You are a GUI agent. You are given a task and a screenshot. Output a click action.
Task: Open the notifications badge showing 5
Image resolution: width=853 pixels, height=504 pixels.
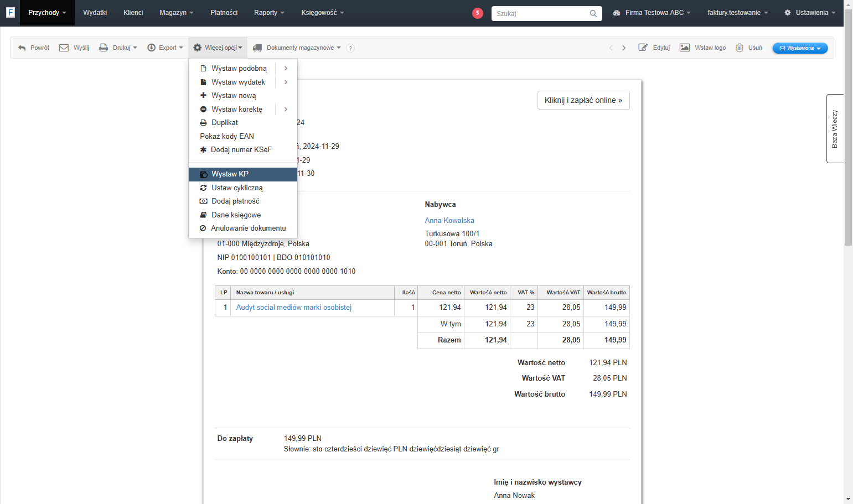tap(478, 13)
